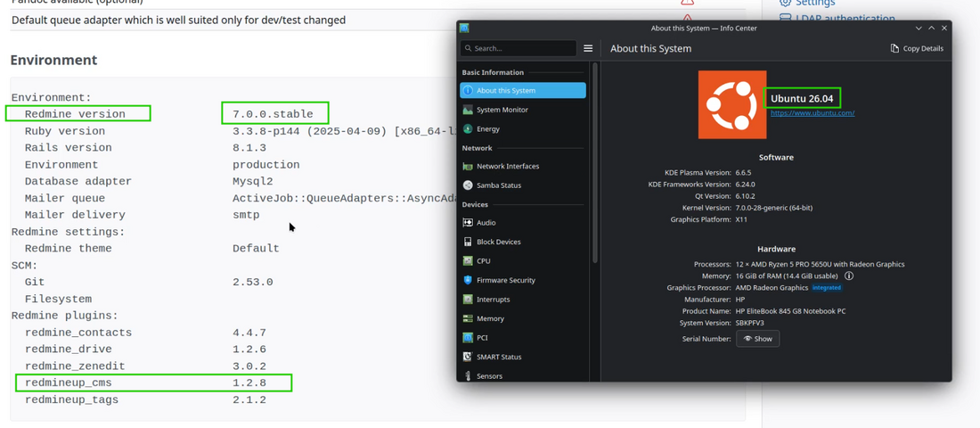Click the 'Mysql2' database adapter value

point(253,182)
